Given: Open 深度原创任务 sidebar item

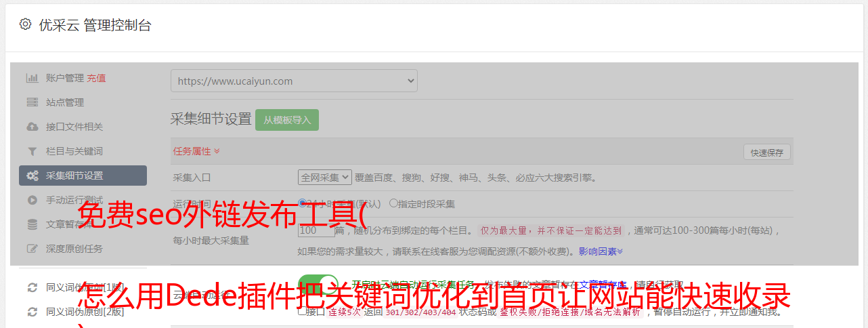Looking at the screenshot, I should [x=74, y=249].
